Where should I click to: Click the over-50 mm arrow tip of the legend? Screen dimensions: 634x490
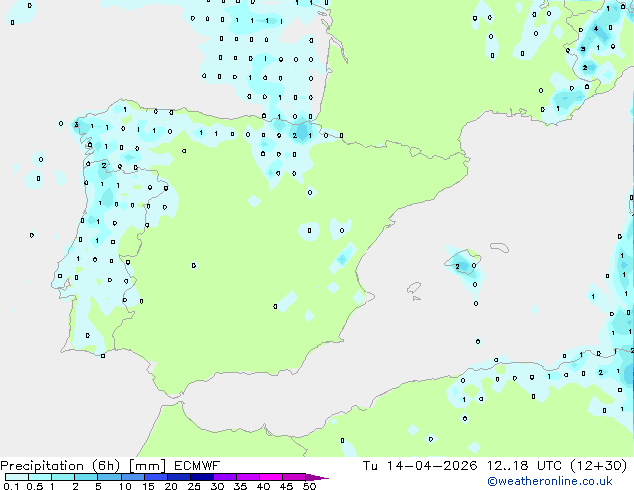317,477
